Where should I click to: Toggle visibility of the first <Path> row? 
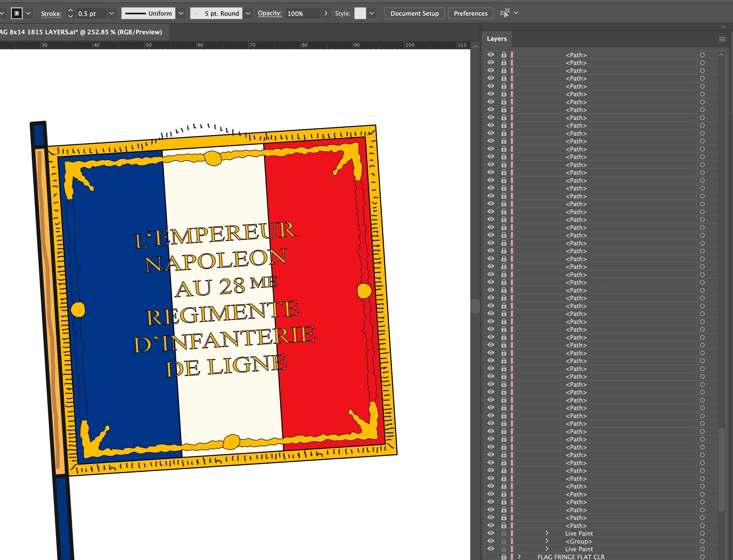click(x=491, y=55)
